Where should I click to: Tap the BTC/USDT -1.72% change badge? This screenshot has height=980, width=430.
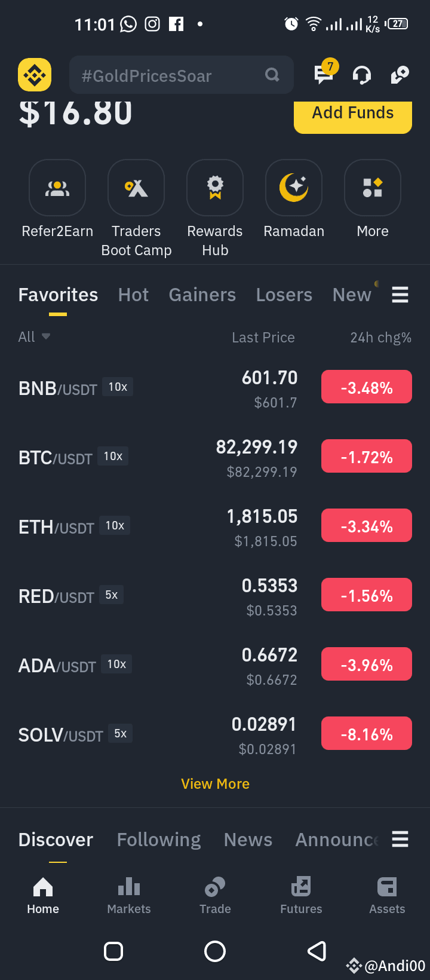[367, 456]
